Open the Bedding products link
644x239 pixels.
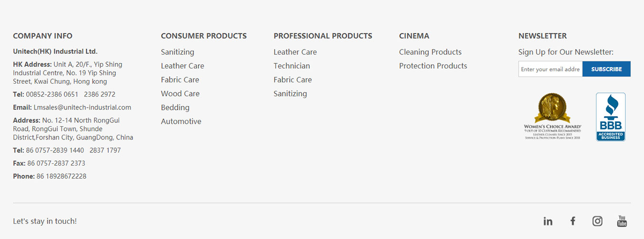click(x=175, y=108)
